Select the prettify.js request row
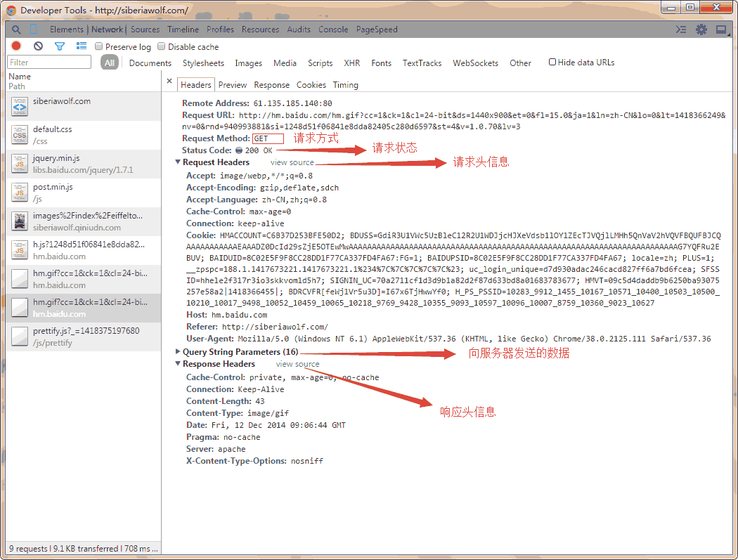Viewport: 738px width, 560px height. click(x=84, y=337)
